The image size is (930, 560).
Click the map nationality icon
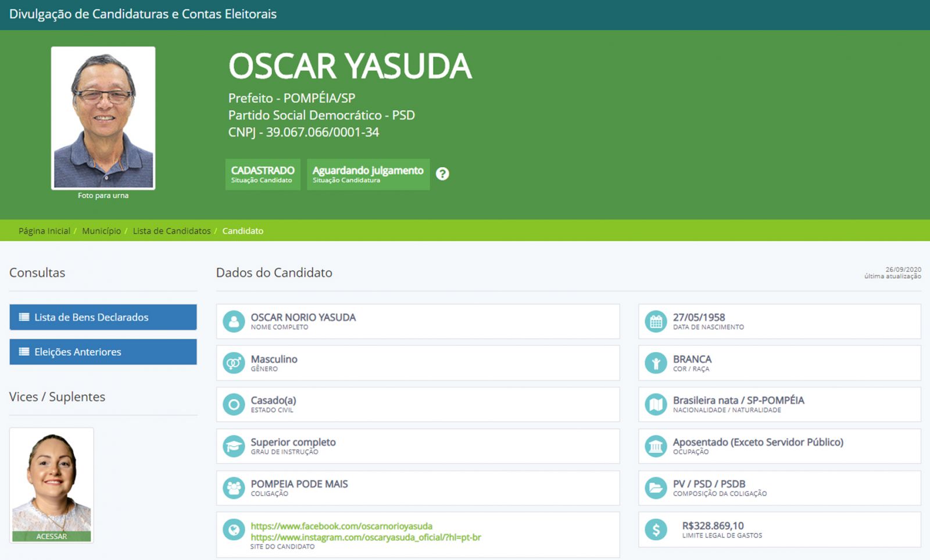656,404
